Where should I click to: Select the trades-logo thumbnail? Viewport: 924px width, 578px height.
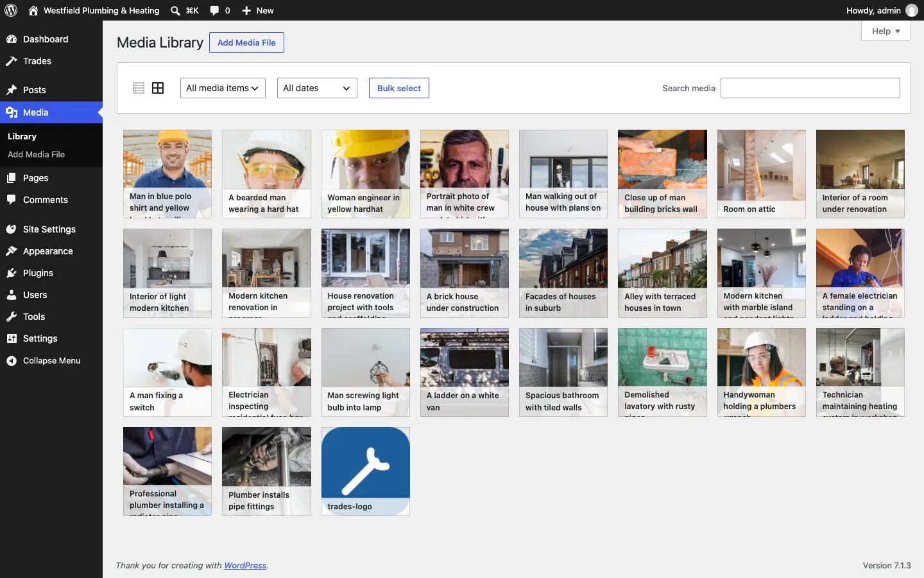click(366, 471)
